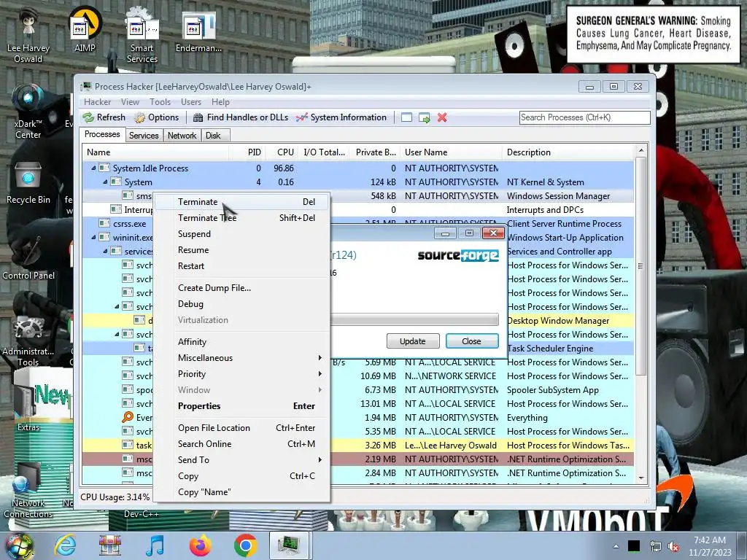Click the find window and thread icon

(424, 117)
